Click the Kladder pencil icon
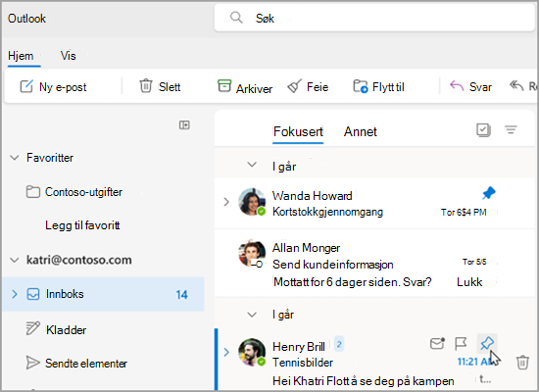 33,328
